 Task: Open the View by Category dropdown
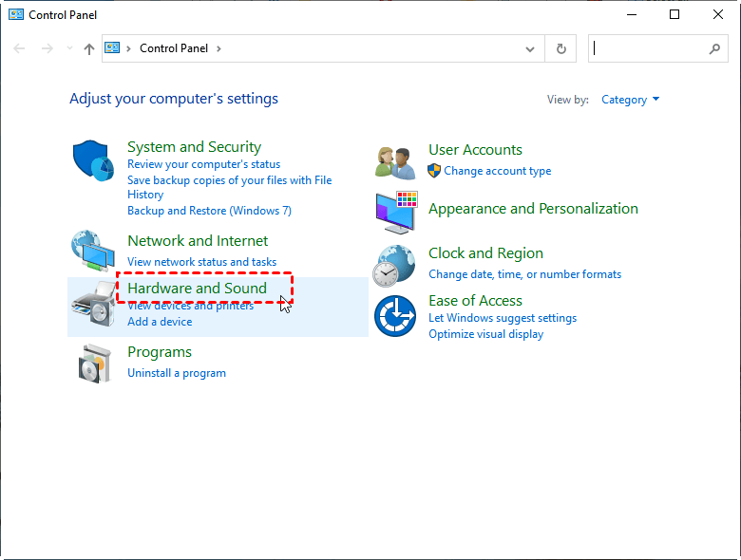[x=630, y=100]
